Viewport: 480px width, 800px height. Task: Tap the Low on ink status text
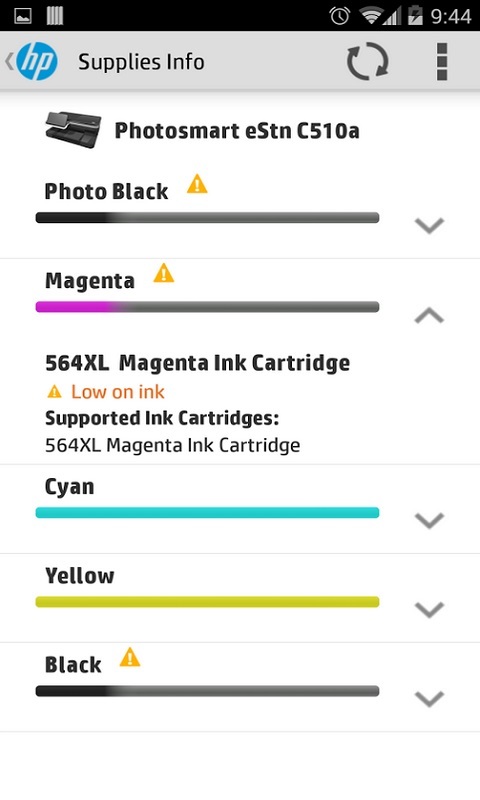pyautogui.click(x=118, y=392)
